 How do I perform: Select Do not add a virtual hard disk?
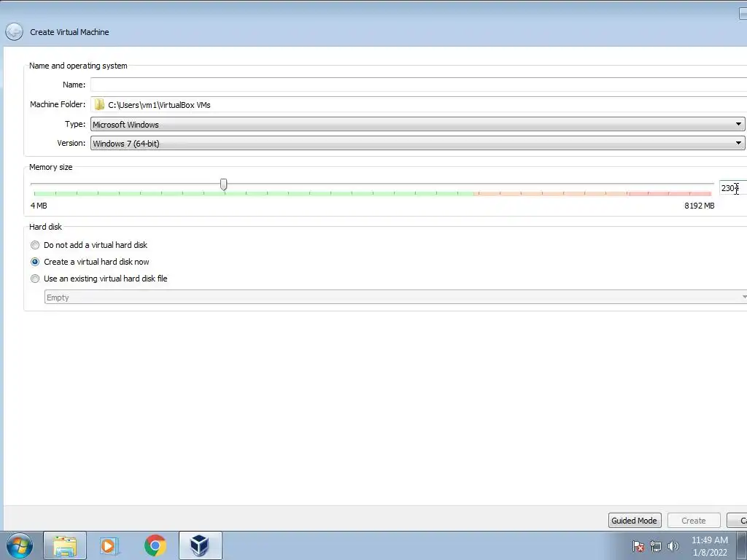[x=89, y=245]
